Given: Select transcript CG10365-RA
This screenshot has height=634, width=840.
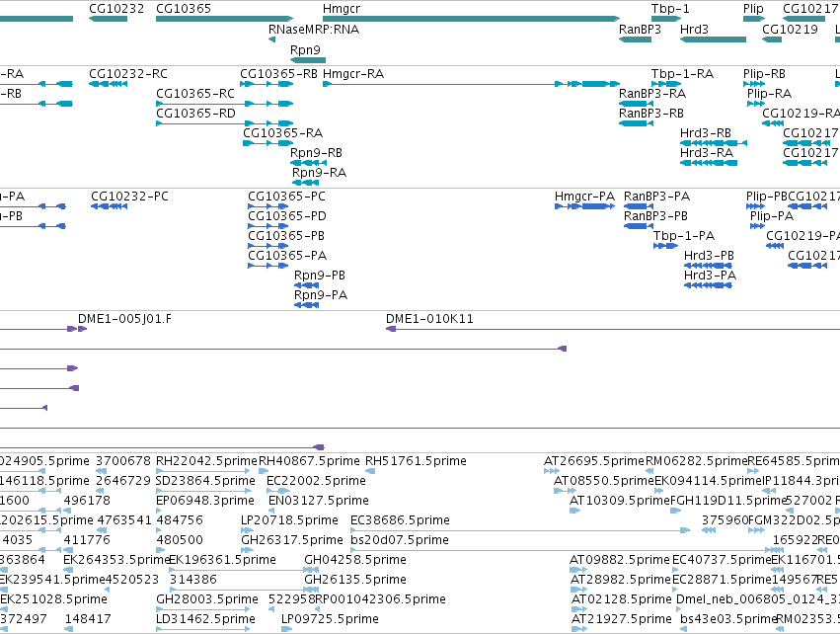Looking at the screenshot, I should [x=282, y=133].
